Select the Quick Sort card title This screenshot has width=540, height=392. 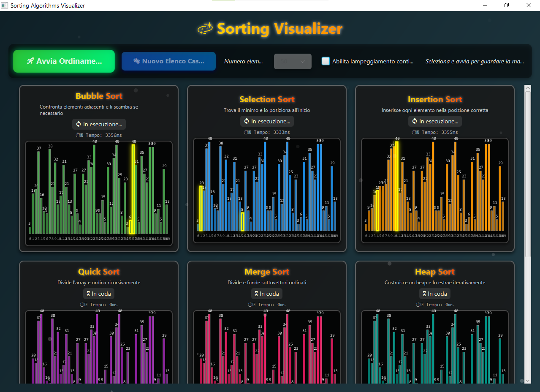[99, 272]
